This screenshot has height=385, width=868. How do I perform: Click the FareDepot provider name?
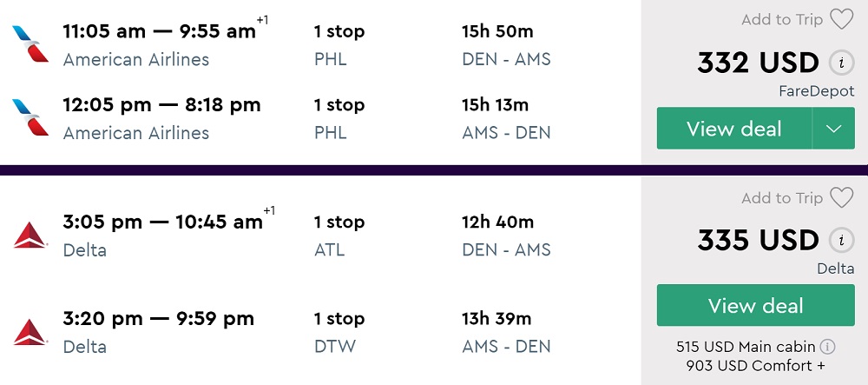coord(817,91)
